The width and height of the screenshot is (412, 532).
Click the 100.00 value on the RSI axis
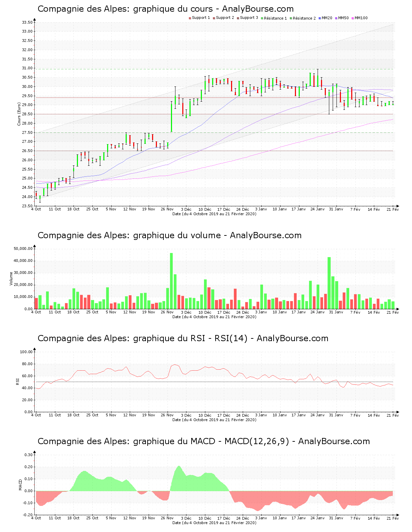(x=26, y=352)
